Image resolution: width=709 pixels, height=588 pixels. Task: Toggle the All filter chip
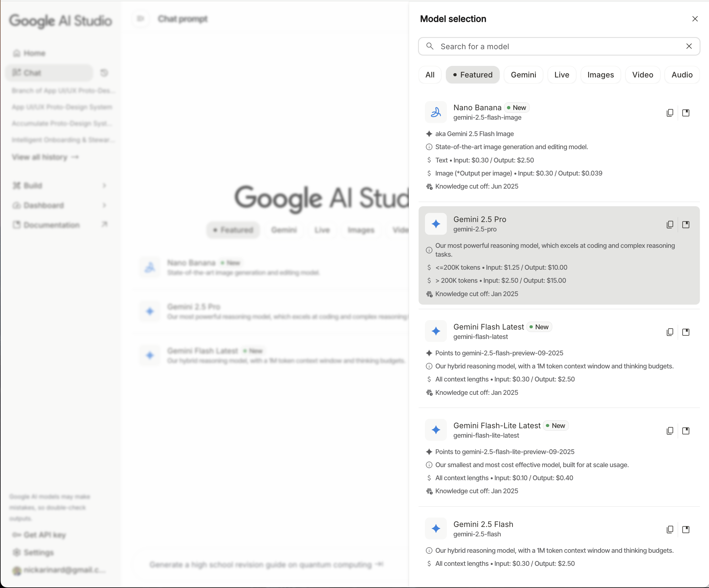pyautogui.click(x=430, y=75)
